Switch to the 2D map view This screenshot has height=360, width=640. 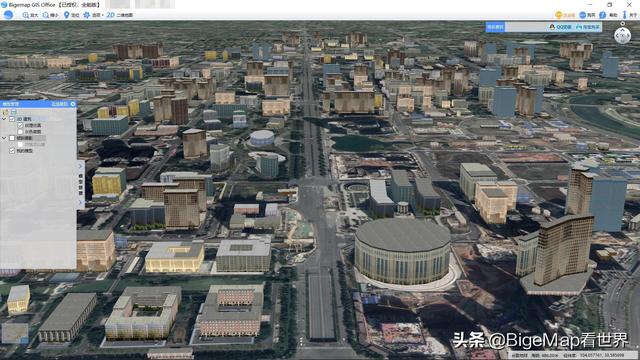pyautogui.click(x=119, y=15)
